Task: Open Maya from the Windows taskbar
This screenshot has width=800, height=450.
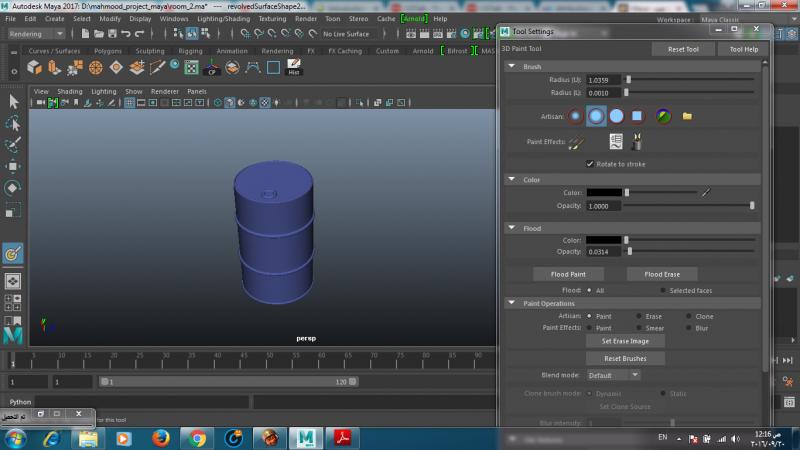Action: (306, 438)
